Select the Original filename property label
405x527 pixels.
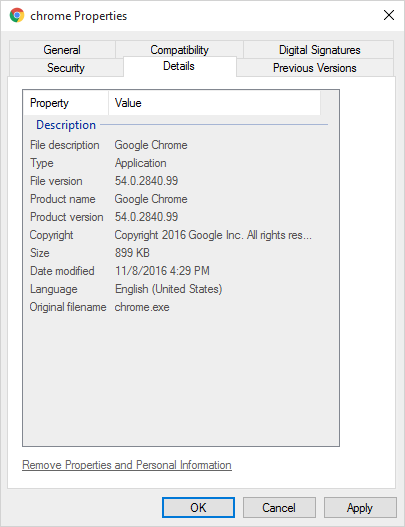pyautogui.click(x=68, y=307)
